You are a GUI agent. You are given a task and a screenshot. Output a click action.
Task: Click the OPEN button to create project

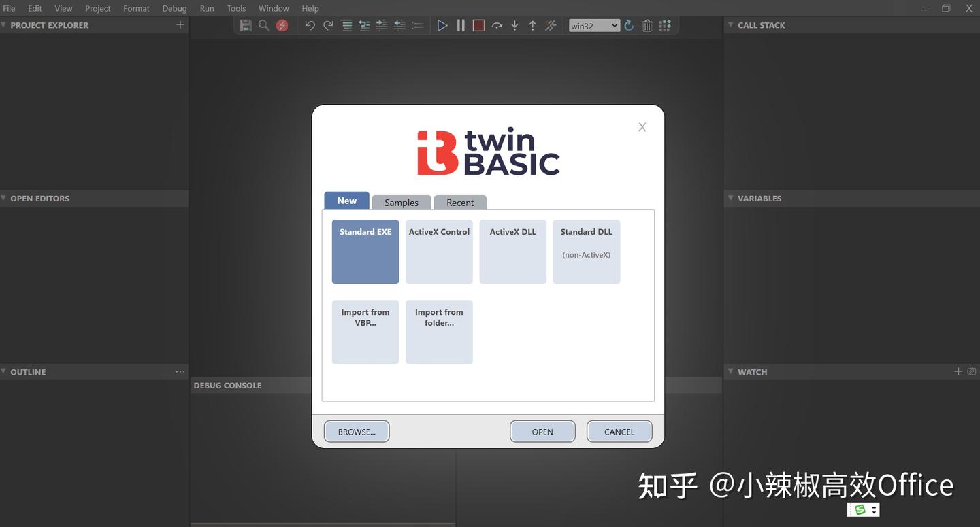542,431
